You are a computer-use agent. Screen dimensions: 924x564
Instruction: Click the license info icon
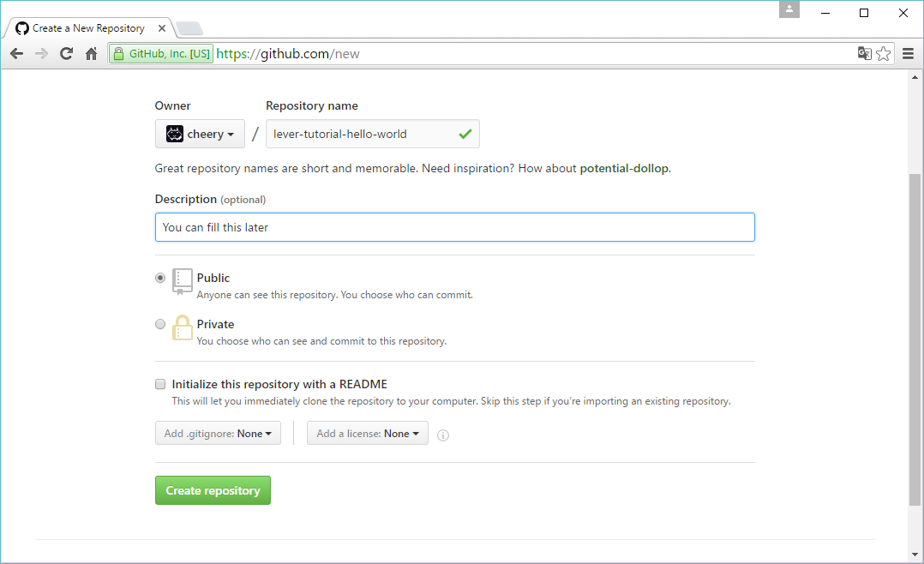pos(443,435)
